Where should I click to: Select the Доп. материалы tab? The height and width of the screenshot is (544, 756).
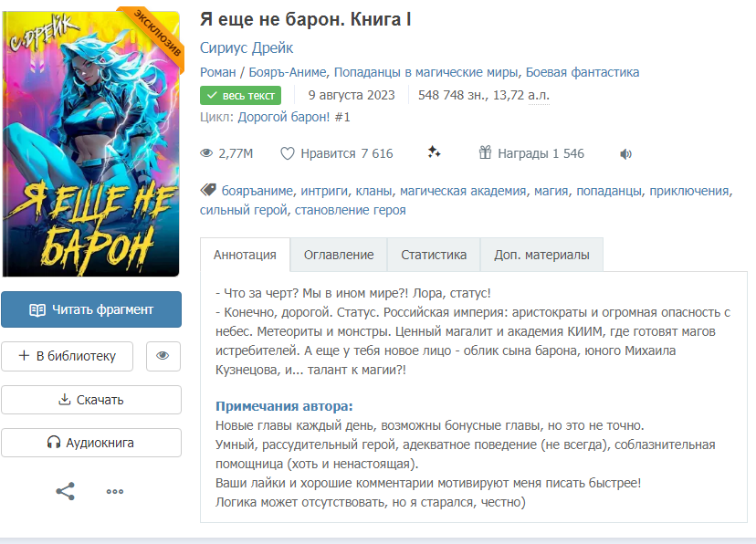[x=541, y=255]
